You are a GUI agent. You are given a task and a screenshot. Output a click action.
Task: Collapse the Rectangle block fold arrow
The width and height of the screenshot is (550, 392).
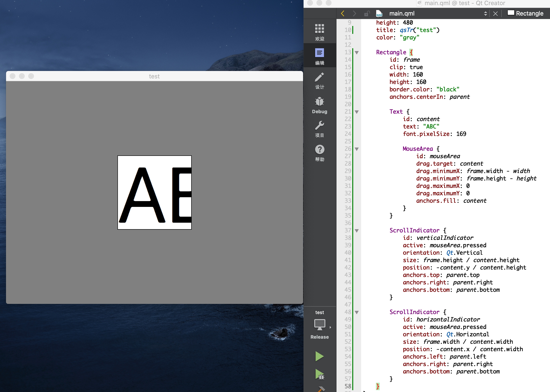point(357,52)
